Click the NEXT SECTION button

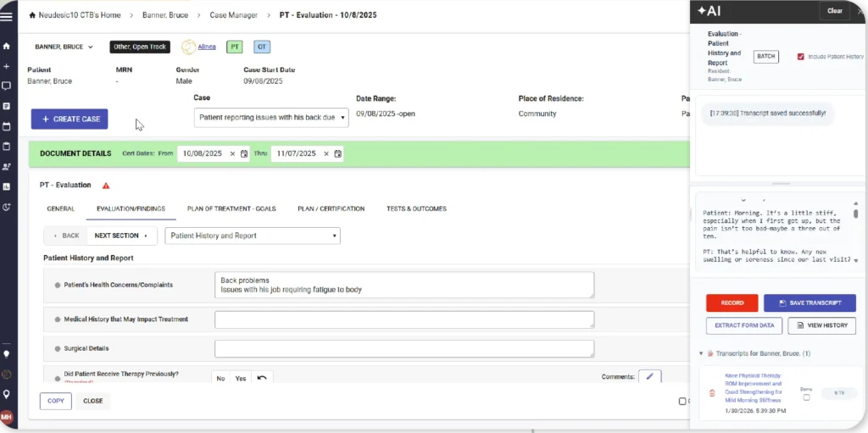pos(122,236)
